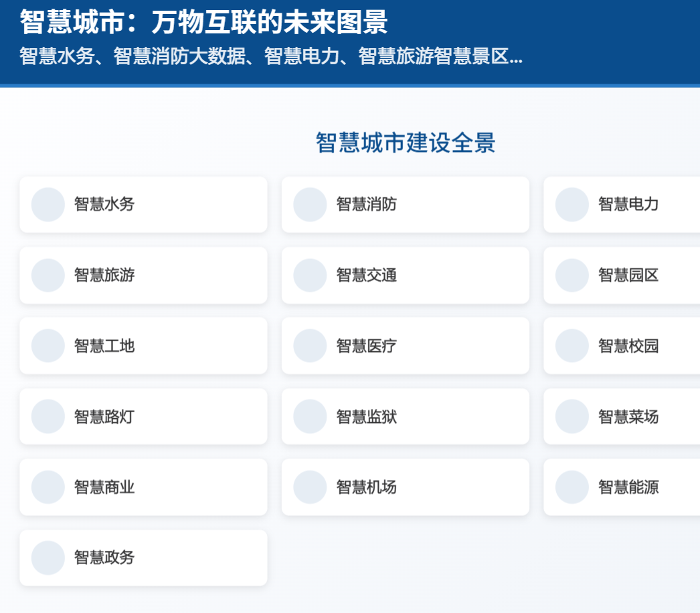Viewport: 700px width, 613px height.
Task: Click the 智慧医疗 circular icon
Action: click(309, 346)
